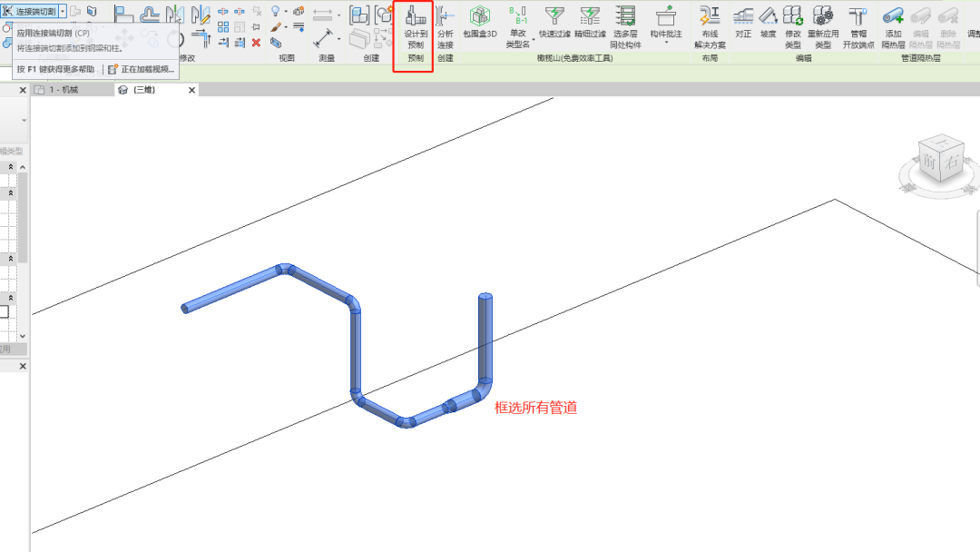The width and height of the screenshot is (980, 552).
Task: Click properties scrollbar up arrow
Action: point(23,167)
